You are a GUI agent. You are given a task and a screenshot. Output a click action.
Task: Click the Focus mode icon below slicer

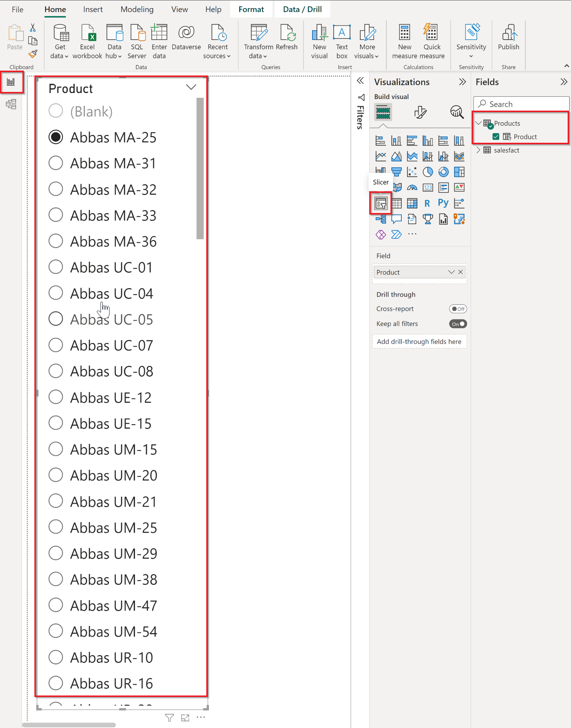(x=185, y=718)
